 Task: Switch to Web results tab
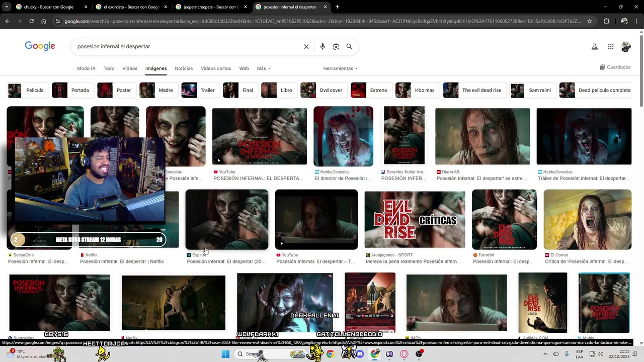tap(244, 68)
